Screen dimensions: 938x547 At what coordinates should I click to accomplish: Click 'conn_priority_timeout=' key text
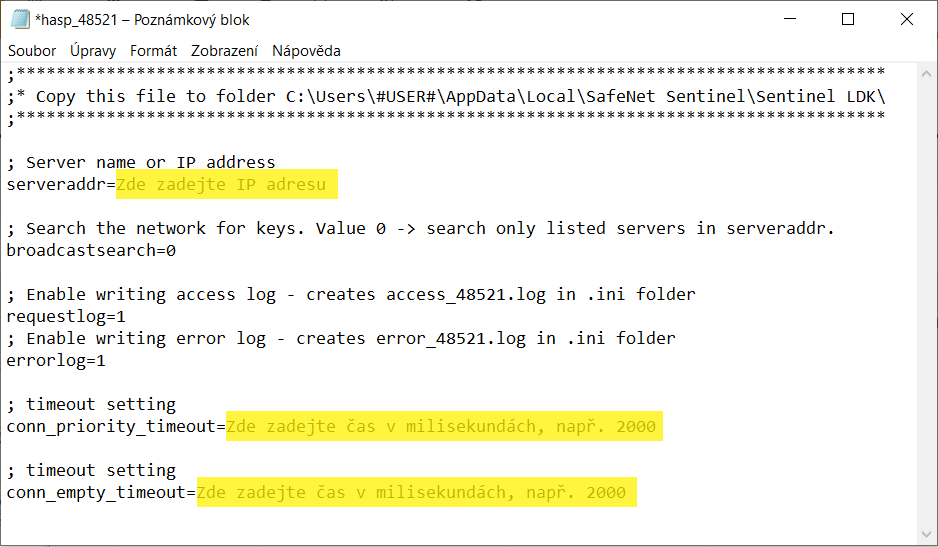click(x=116, y=426)
